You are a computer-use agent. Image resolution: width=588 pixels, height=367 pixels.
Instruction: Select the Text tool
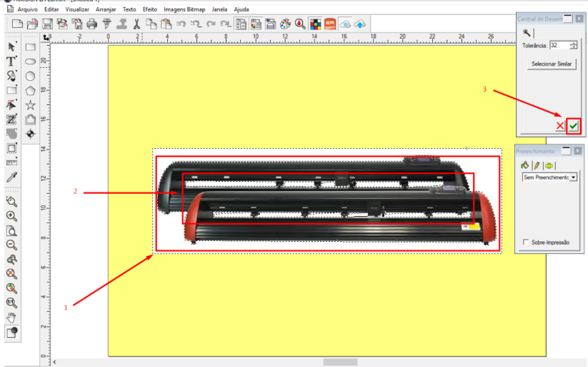tap(11, 61)
